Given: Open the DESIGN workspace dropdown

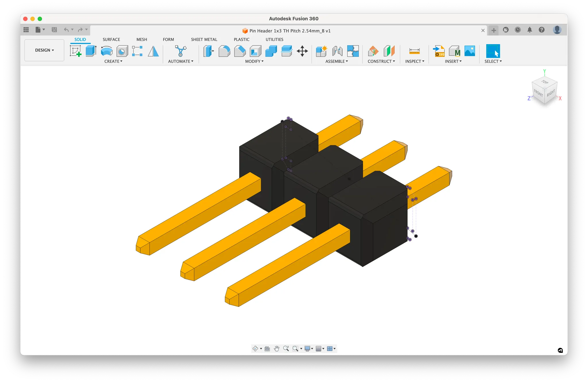Looking at the screenshot, I should 44,50.
